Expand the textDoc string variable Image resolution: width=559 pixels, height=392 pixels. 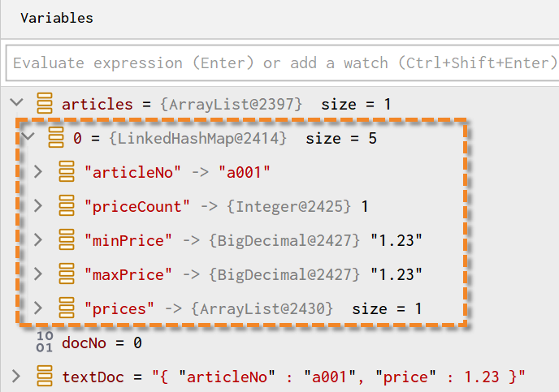coord(16,376)
